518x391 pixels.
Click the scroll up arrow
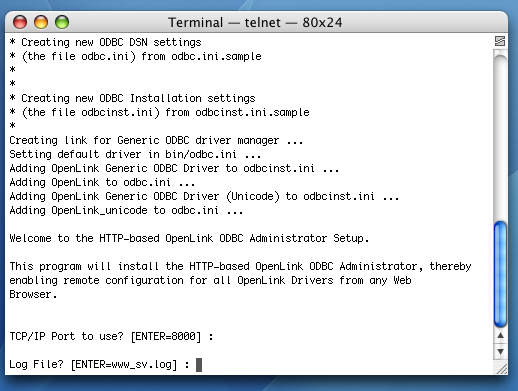500,336
